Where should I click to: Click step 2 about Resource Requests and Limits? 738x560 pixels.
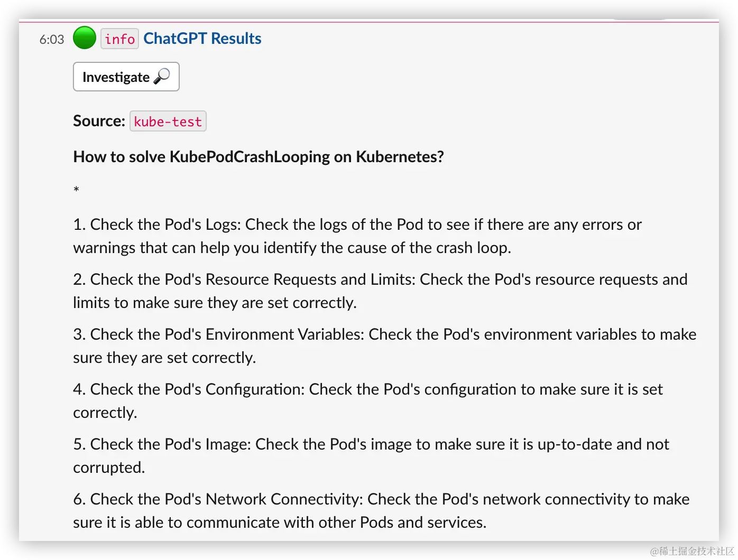click(380, 291)
